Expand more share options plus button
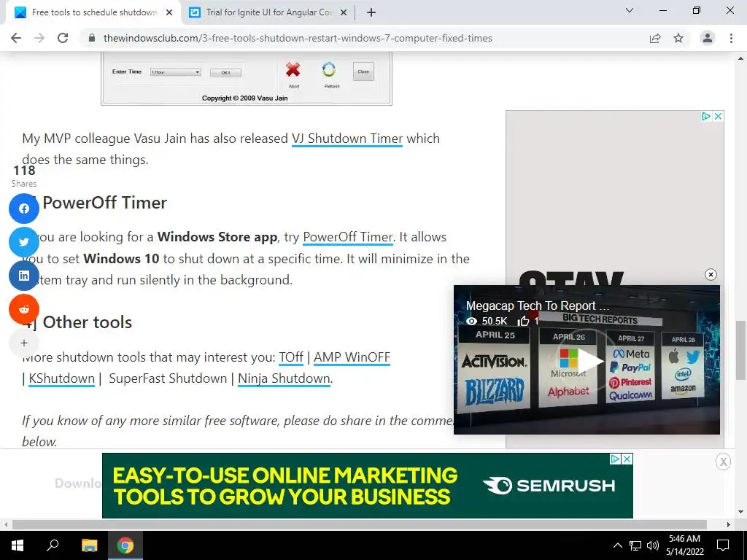 (x=24, y=343)
